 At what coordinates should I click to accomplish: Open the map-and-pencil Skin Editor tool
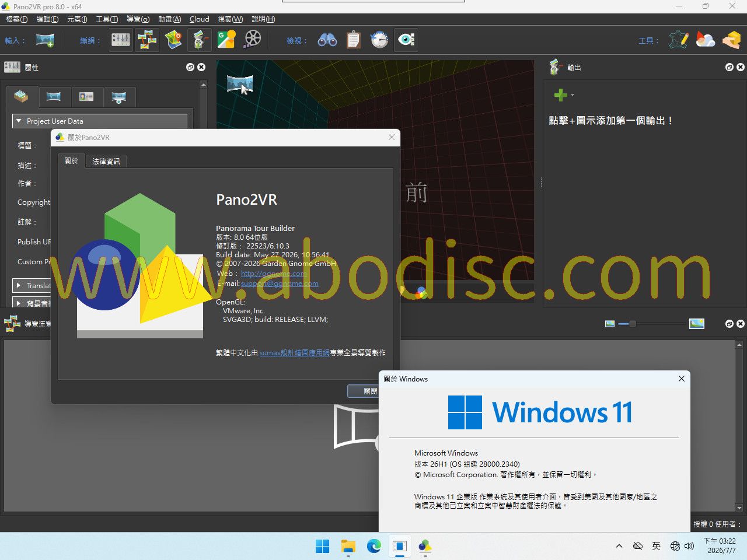click(x=679, y=40)
